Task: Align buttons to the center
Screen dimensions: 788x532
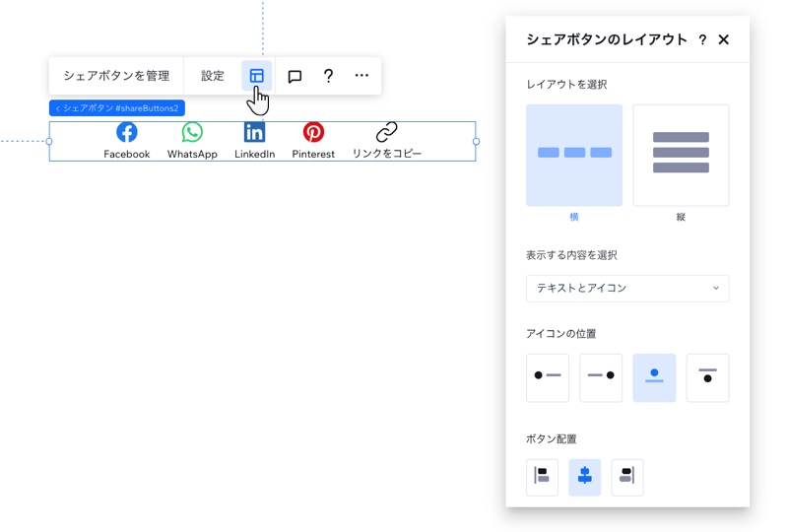Action: [584, 477]
